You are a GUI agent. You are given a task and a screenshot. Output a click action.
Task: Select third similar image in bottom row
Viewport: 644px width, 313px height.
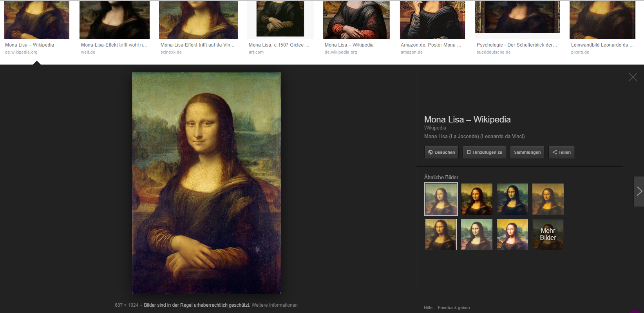click(512, 234)
